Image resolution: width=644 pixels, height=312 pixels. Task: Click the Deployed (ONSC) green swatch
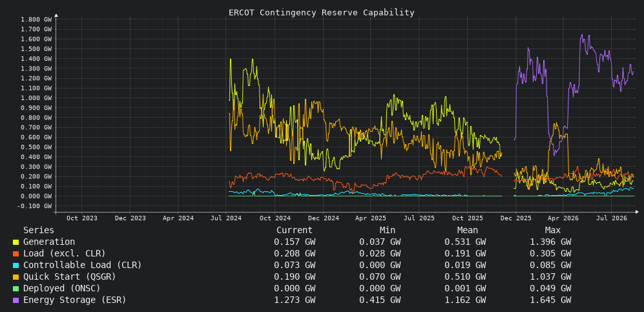(x=16, y=289)
